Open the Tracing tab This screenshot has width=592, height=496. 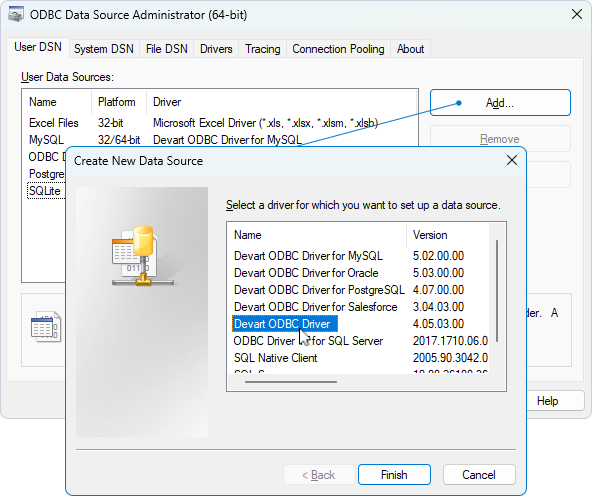(262, 49)
